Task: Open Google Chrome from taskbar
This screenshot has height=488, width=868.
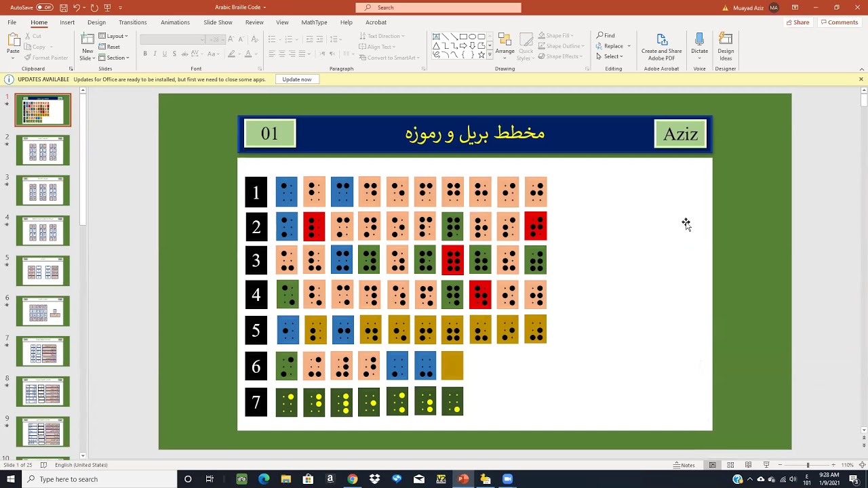Action: (353, 479)
